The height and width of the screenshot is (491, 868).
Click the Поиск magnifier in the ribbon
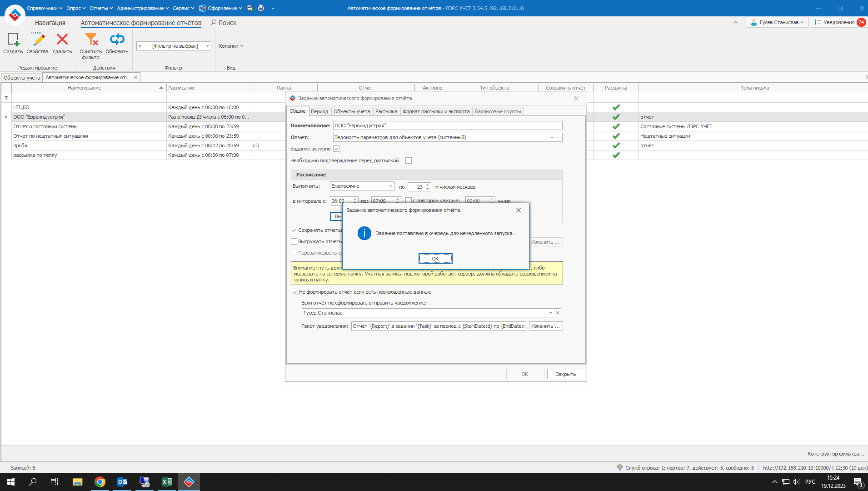(214, 22)
